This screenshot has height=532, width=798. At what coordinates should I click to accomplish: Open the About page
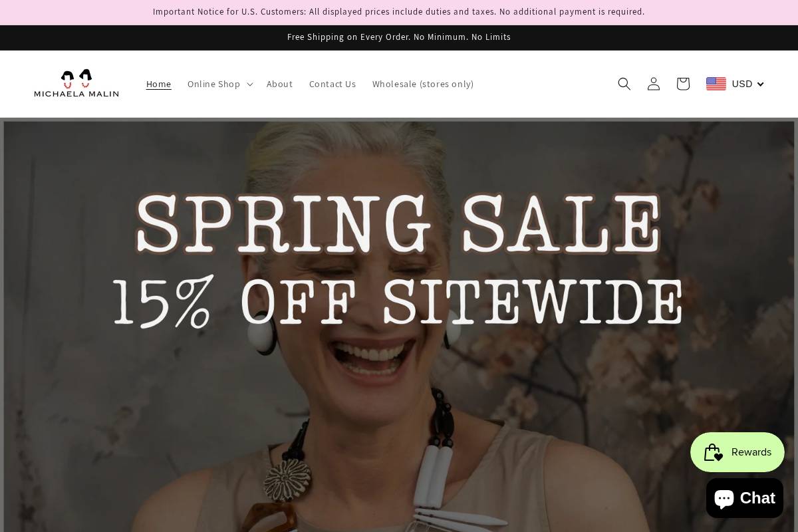coord(279,84)
